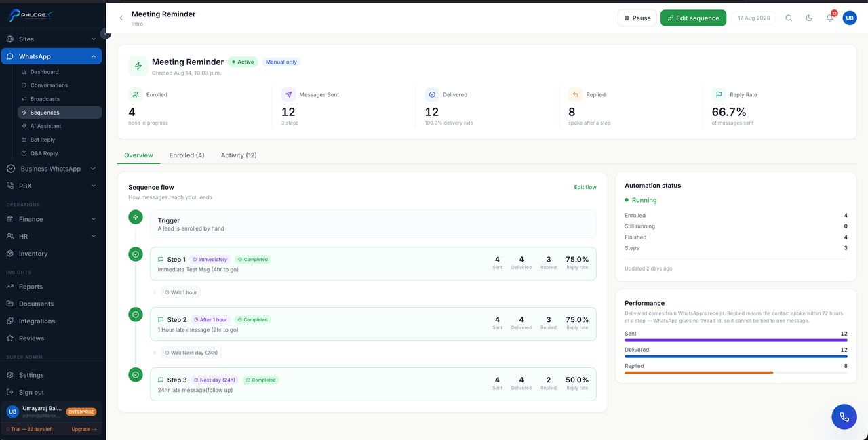
Task: Expand the Wait Next day (24h) chevron
Action: coord(155,353)
